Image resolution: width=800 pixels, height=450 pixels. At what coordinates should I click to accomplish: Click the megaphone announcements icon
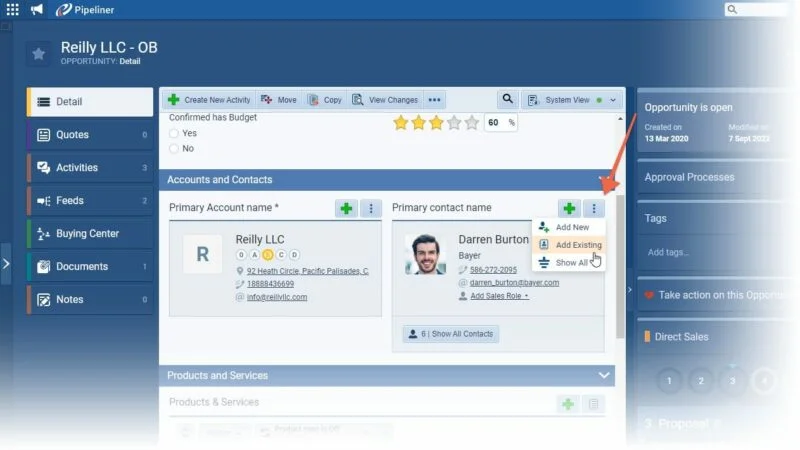(x=37, y=9)
